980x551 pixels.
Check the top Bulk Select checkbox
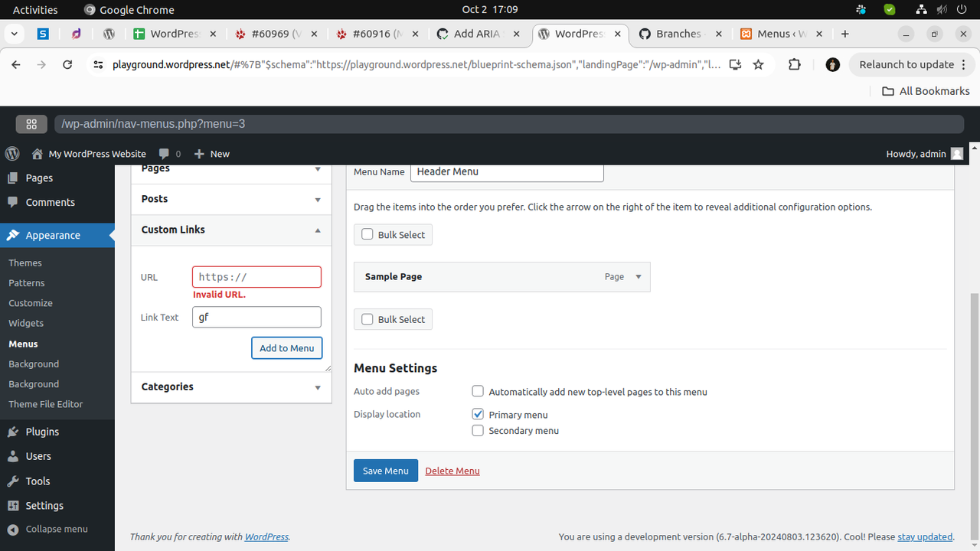[x=367, y=235]
